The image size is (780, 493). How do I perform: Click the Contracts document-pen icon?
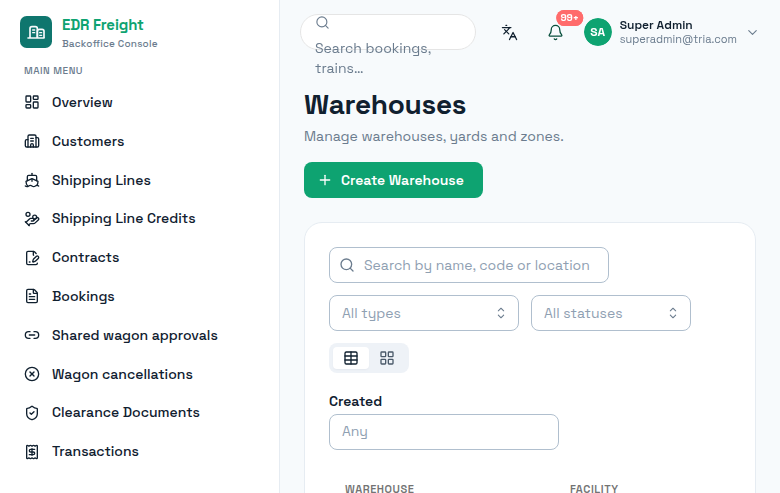pyautogui.click(x=32, y=257)
